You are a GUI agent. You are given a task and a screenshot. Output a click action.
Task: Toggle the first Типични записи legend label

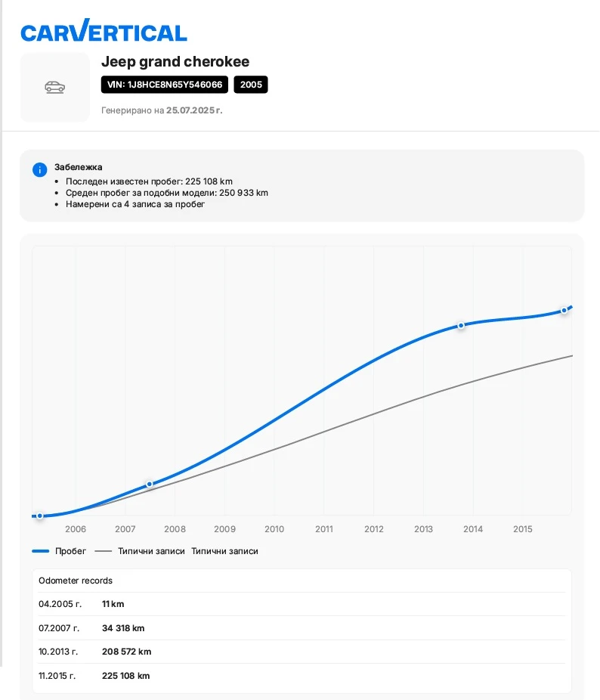[x=151, y=552]
